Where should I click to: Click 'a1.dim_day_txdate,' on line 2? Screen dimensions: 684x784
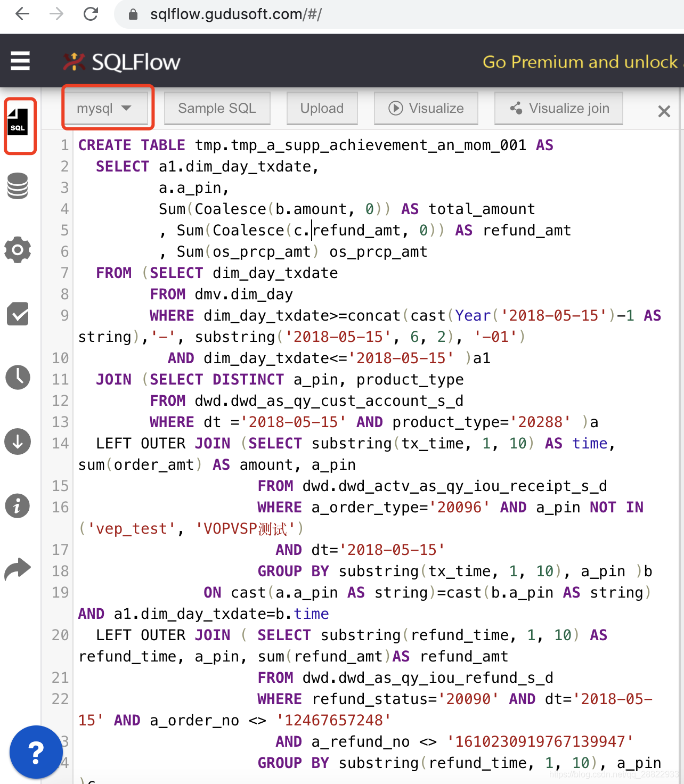(x=239, y=166)
